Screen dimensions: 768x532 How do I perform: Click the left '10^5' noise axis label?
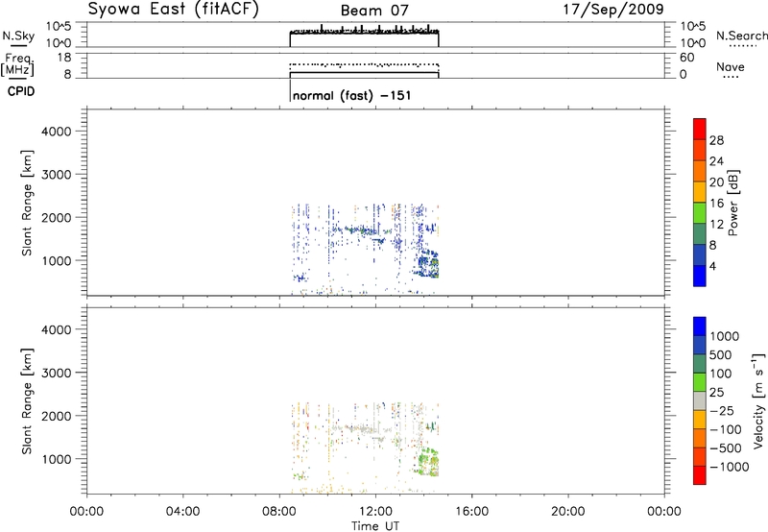click(59, 26)
